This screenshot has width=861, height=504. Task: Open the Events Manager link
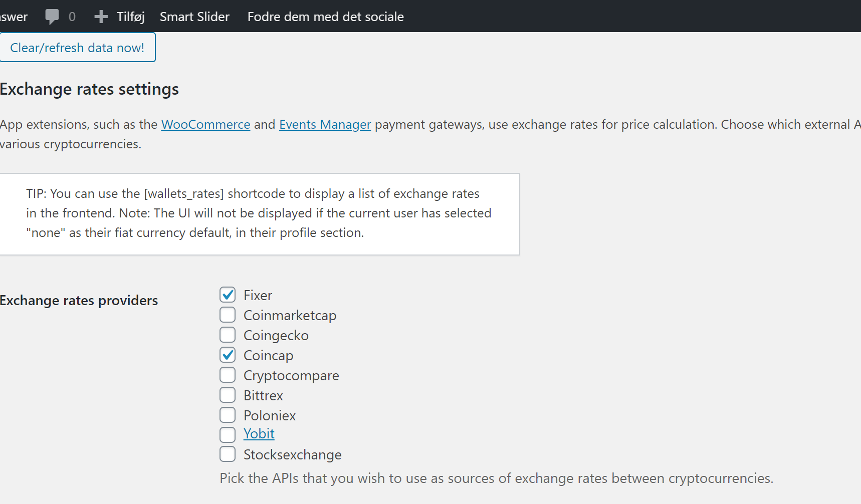[x=325, y=124]
